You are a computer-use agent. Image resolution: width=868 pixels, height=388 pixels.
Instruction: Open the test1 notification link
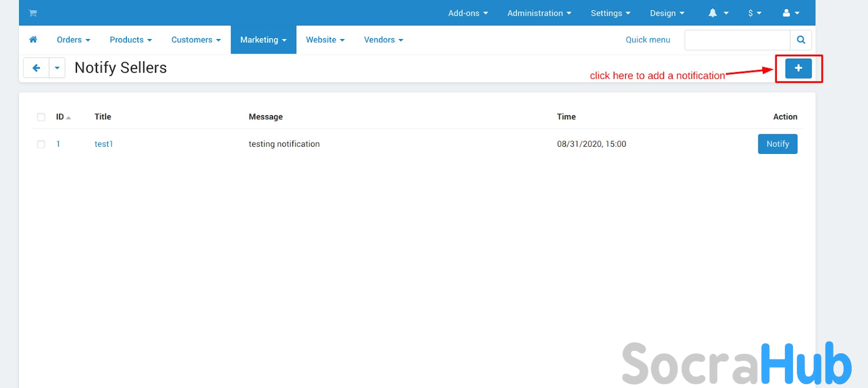pyautogui.click(x=104, y=144)
